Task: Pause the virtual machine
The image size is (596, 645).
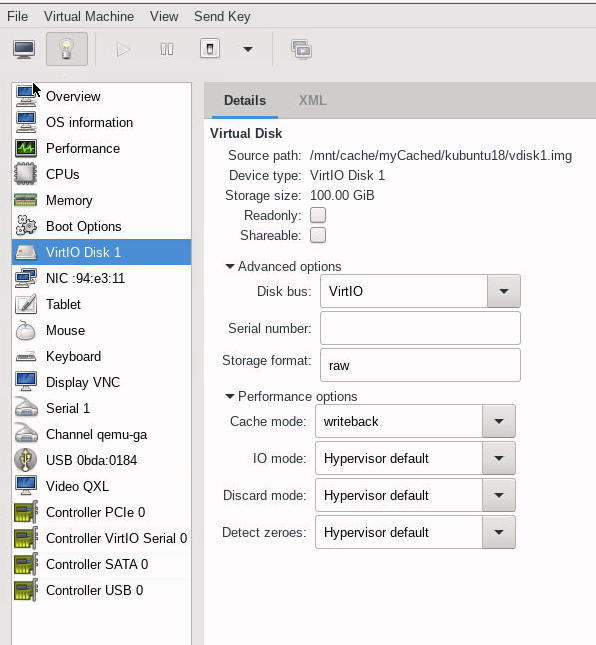Action: [167, 49]
